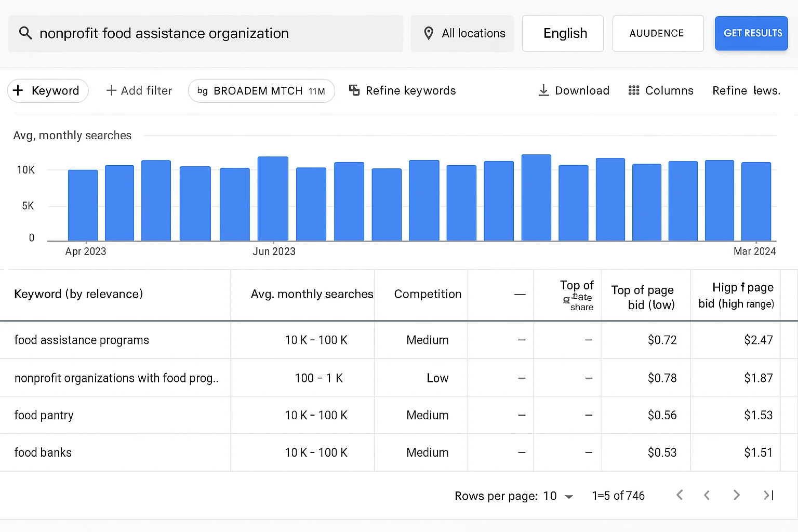
Task: Click the magnifying glass search icon
Action: click(25, 33)
